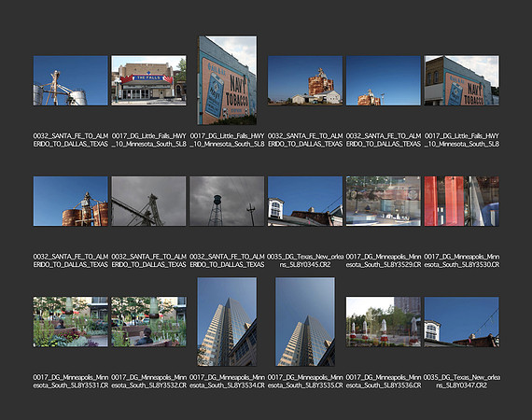Select landscape Navy Tobacco mural with brick storefront
The width and height of the screenshot is (532, 420).
tap(461, 81)
